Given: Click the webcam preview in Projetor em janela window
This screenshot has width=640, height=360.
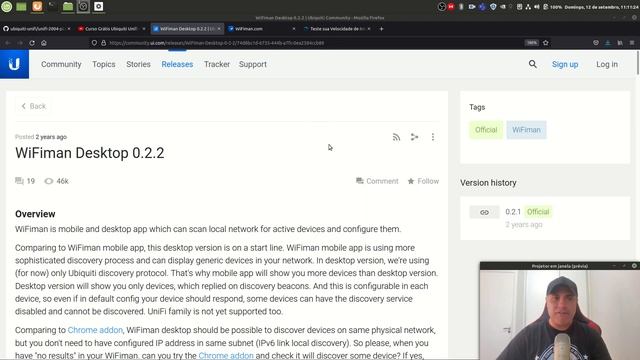Looking at the screenshot, I should [560, 315].
